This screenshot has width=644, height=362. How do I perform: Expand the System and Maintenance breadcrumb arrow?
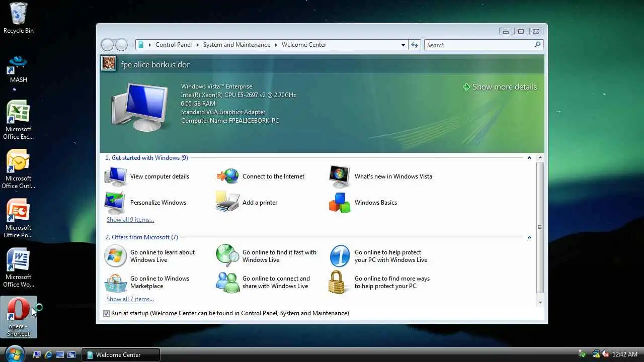click(x=276, y=45)
